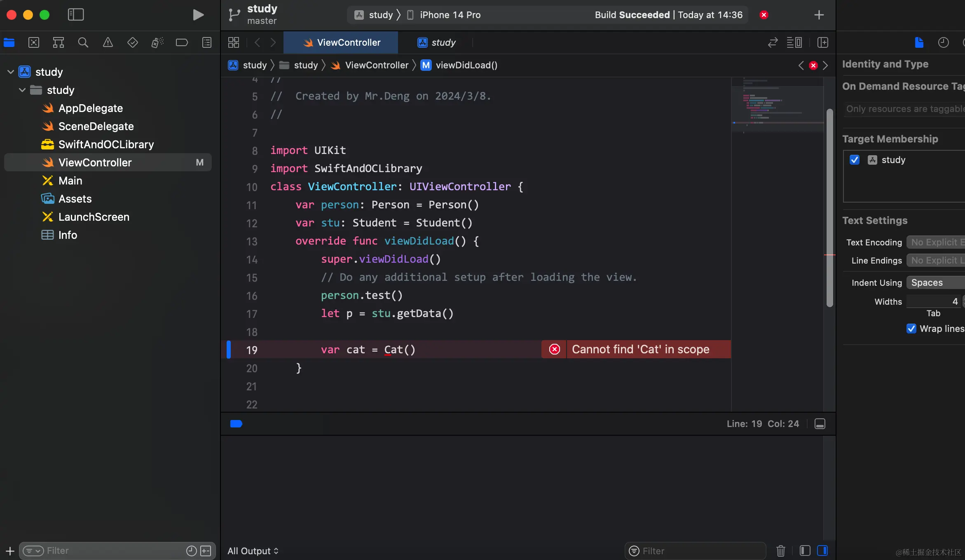Open the All Output dropdown
The height and width of the screenshot is (560, 965).
click(x=253, y=551)
